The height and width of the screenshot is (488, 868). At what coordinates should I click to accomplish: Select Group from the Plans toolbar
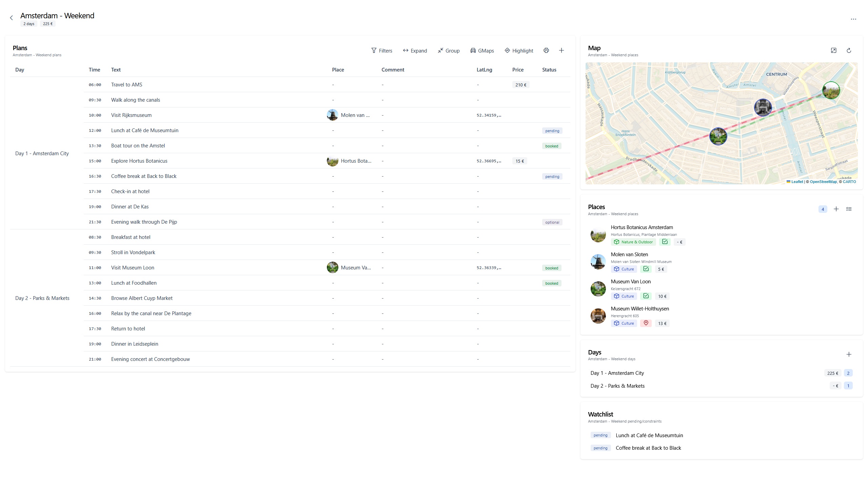(x=449, y=50)
